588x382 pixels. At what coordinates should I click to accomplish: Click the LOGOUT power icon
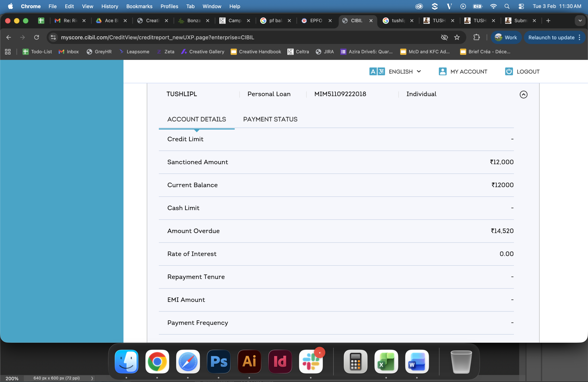[x=509, y=72]
